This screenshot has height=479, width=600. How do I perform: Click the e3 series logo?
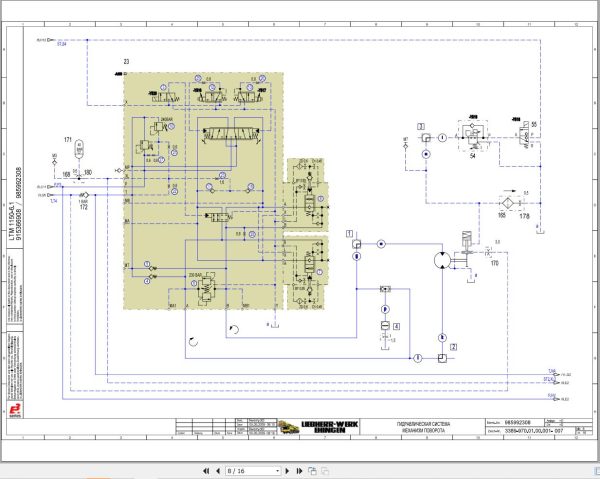16,410
